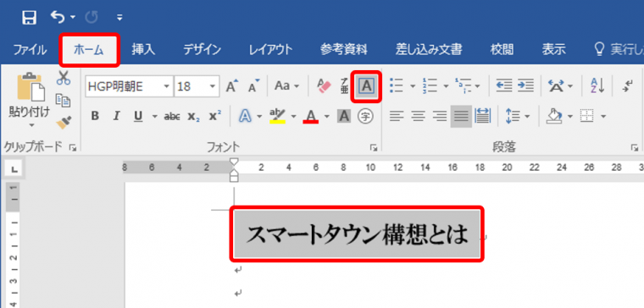Toggle the character border (囲み線) button
Viewport: 644px width, 308px height.
367,86
